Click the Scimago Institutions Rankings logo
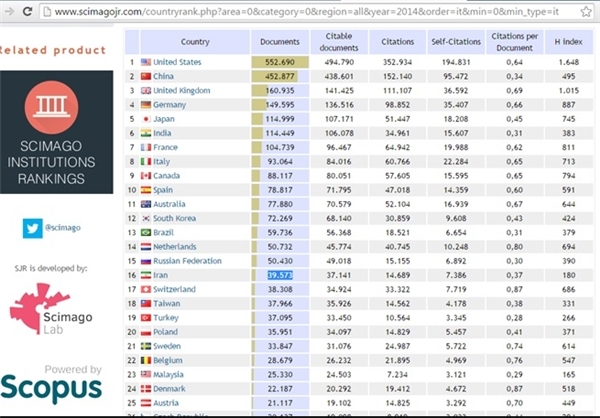600x418 pixels. tap(56, 132)
